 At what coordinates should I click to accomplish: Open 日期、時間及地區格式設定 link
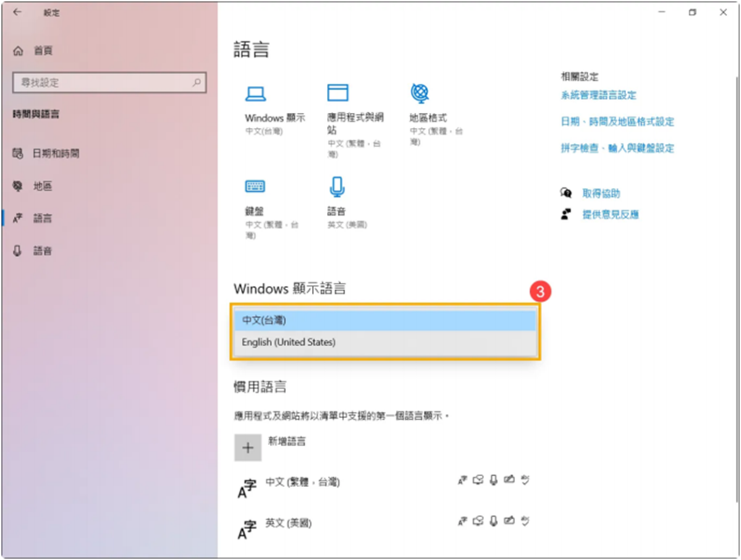tap(617, 122)
